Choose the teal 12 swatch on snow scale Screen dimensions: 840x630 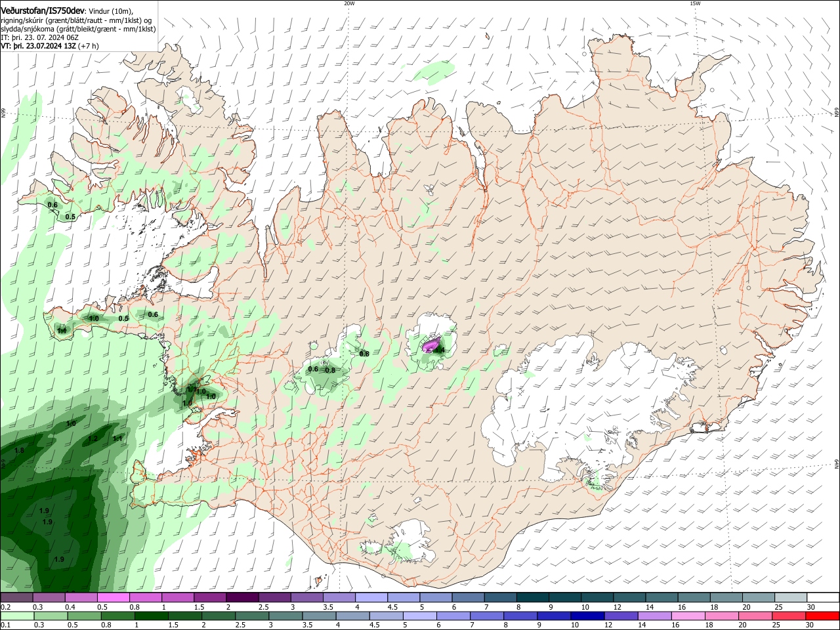[629, 598]
